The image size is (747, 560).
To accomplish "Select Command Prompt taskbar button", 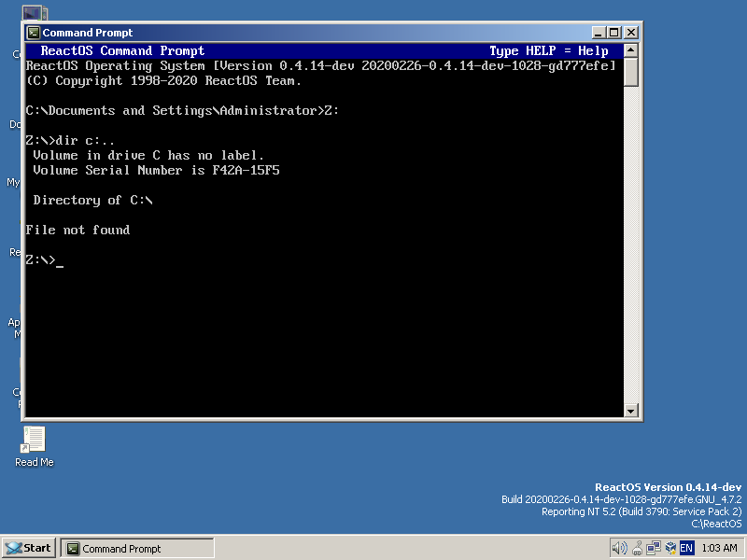I will tap(137, 548).
